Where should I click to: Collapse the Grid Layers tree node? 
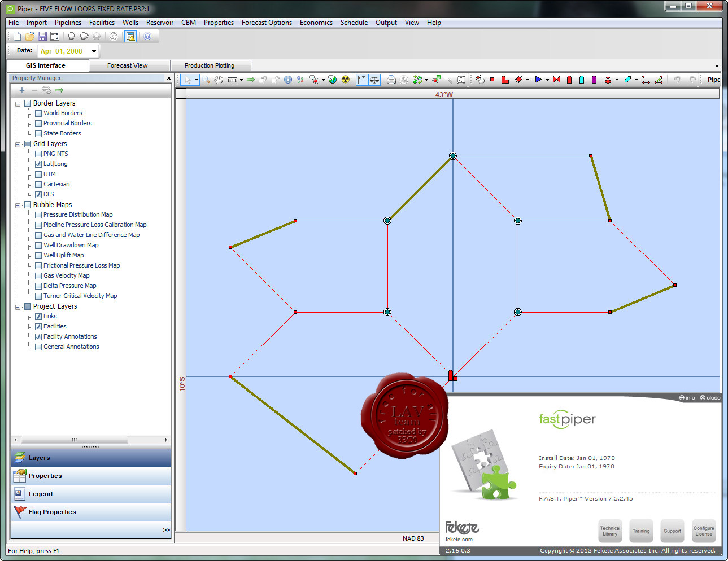click(x=18, y=144)
